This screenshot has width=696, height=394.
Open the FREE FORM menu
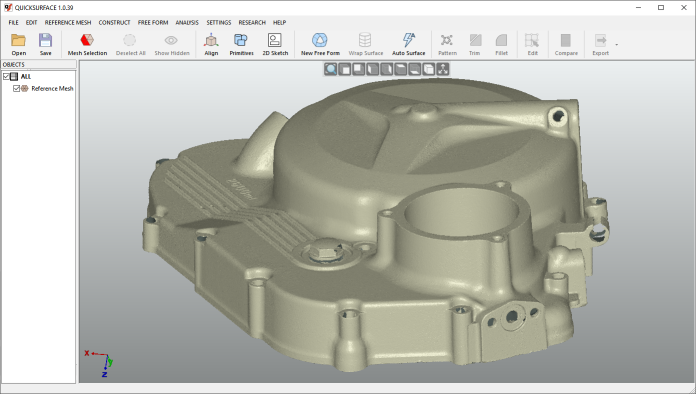click(x=153, y=23)
